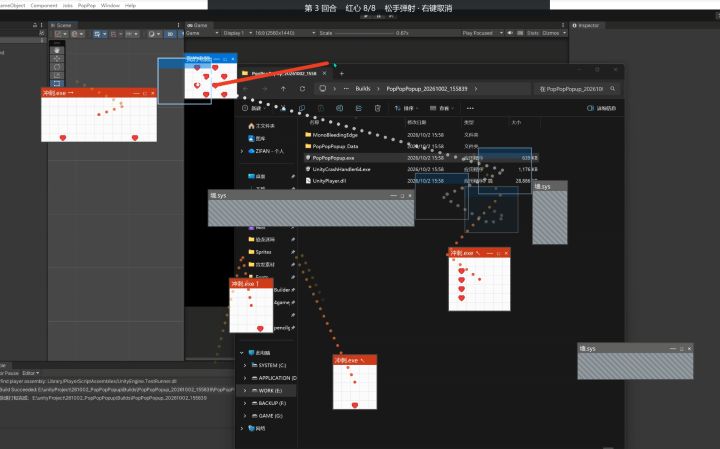Adjust the Game view Scale slider
The width and height of the screenshot is (720, 449).
(365, 33)
